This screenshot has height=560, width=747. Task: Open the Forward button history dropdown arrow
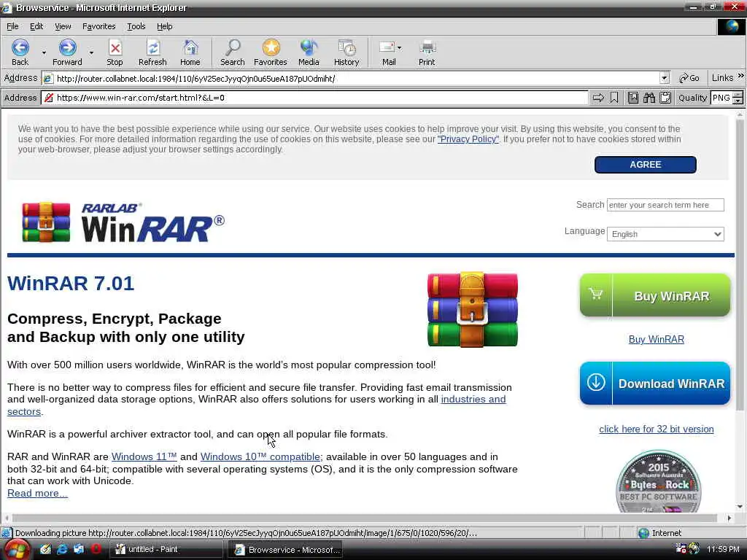(x=91, y=52)
